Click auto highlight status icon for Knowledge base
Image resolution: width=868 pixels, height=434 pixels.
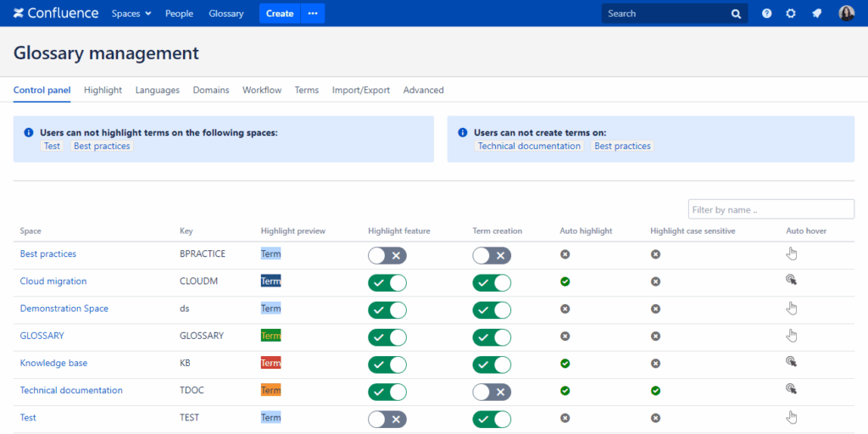[565, 363]
